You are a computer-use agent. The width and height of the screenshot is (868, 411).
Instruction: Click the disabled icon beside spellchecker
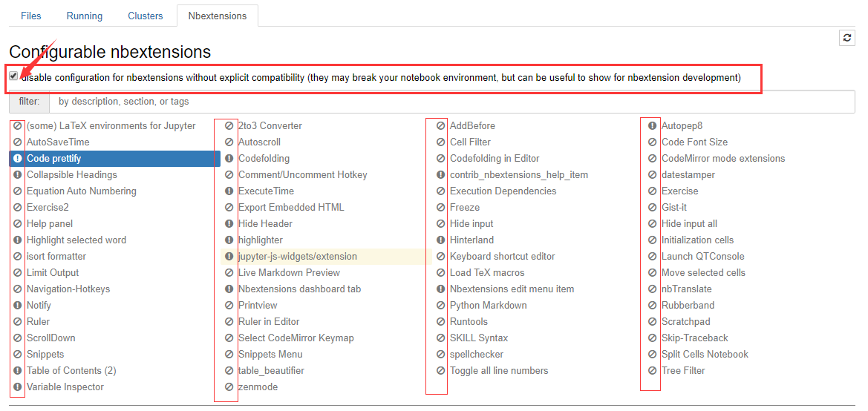pos(440,355)
